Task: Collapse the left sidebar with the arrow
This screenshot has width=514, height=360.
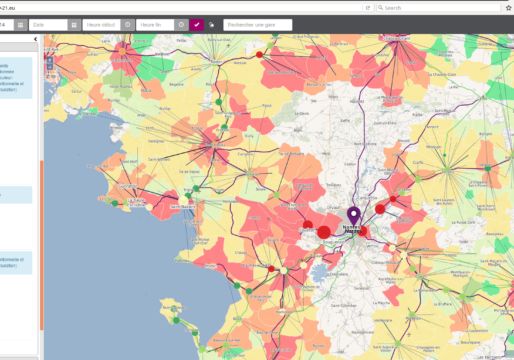Action: point(35,39)
